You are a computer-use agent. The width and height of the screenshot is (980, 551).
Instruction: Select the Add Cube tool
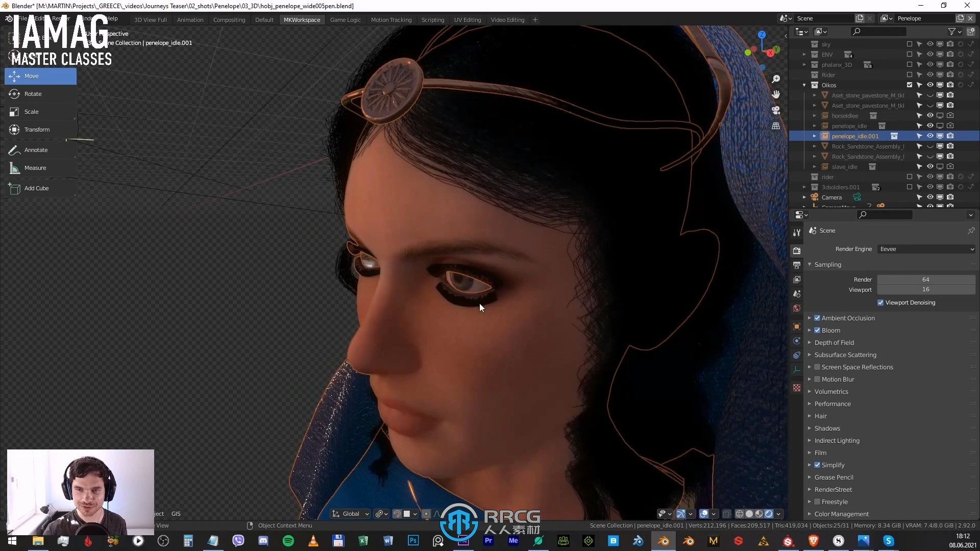pyautogui.click(x=40, y=188)
